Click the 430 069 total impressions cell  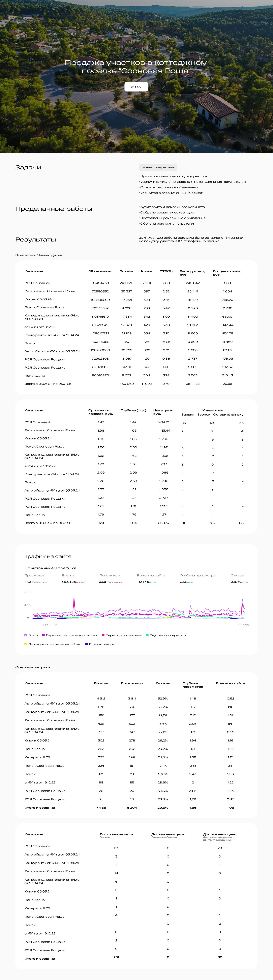(126, 384)
